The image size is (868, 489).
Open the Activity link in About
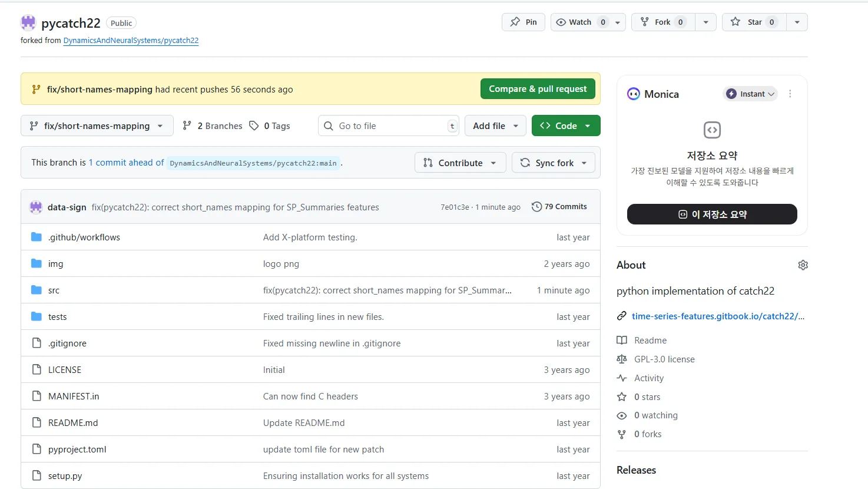[649, 378]
